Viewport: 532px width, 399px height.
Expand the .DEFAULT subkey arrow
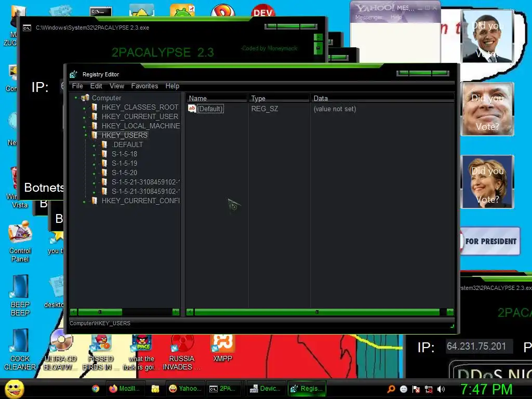click(x=95, y=145)
